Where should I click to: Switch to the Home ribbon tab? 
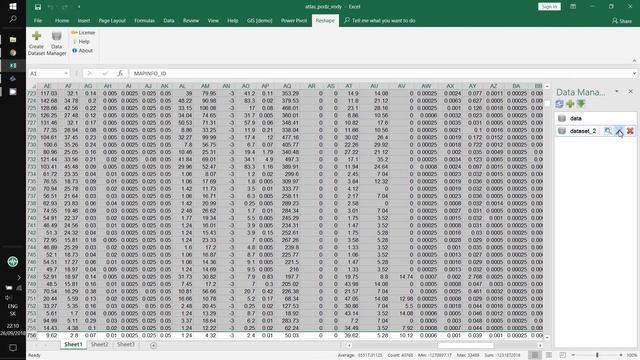click(62, 20)
